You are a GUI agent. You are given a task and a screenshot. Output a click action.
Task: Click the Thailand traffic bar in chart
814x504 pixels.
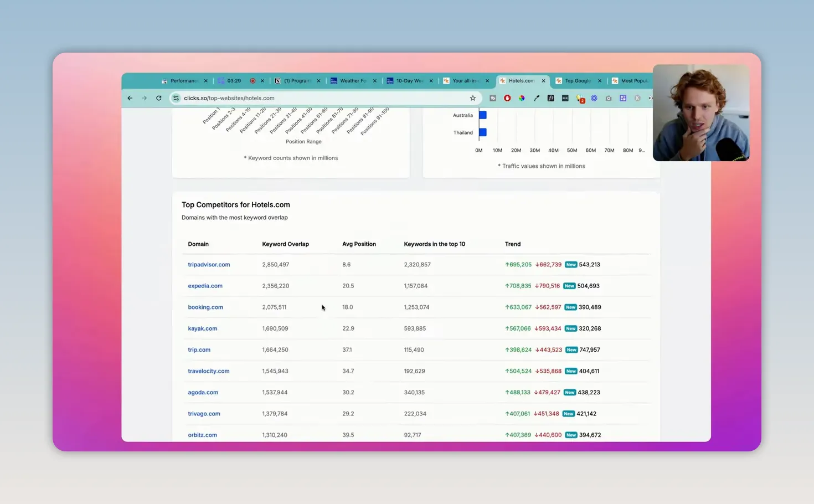pyautogui.click(x=483, y=132)
